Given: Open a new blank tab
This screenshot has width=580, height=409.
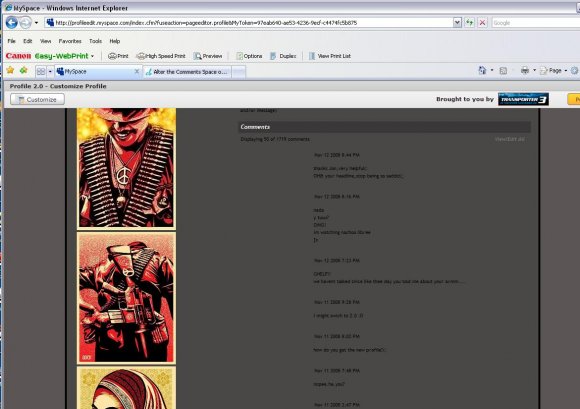Looking at the screenshot, I should [x=239, y=72].
